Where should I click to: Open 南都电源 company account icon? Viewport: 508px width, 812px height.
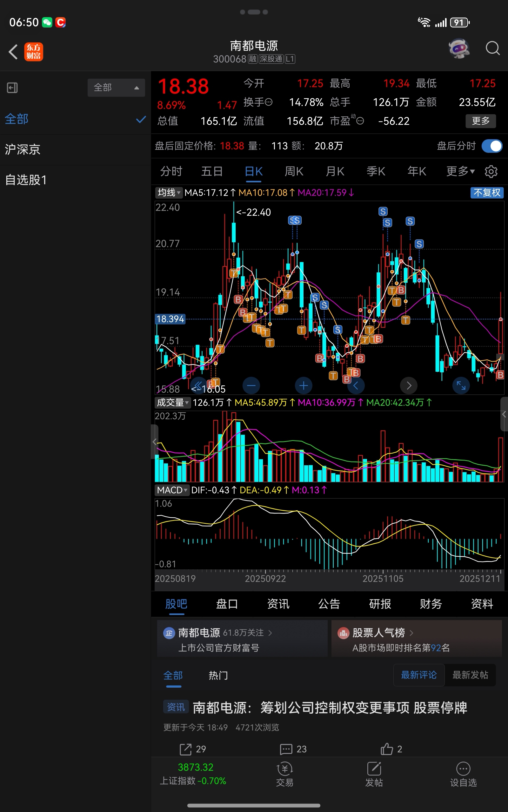tap(169, 633)
